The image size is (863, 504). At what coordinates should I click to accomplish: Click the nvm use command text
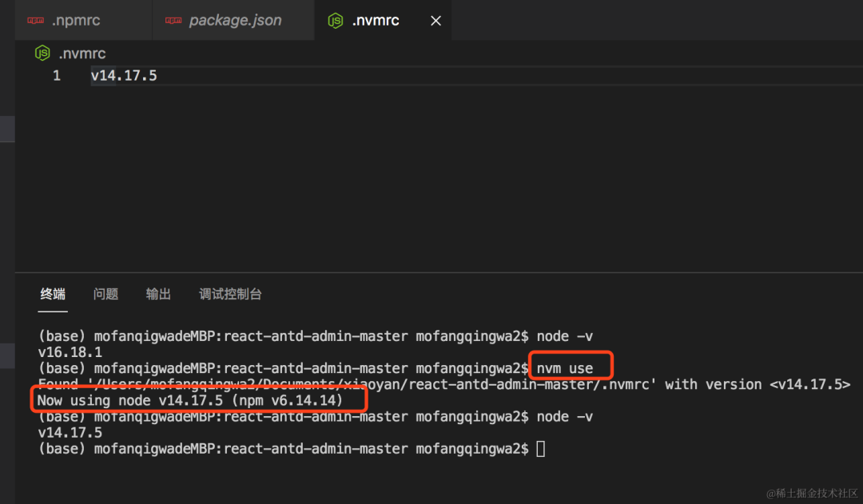pos(565,368)
